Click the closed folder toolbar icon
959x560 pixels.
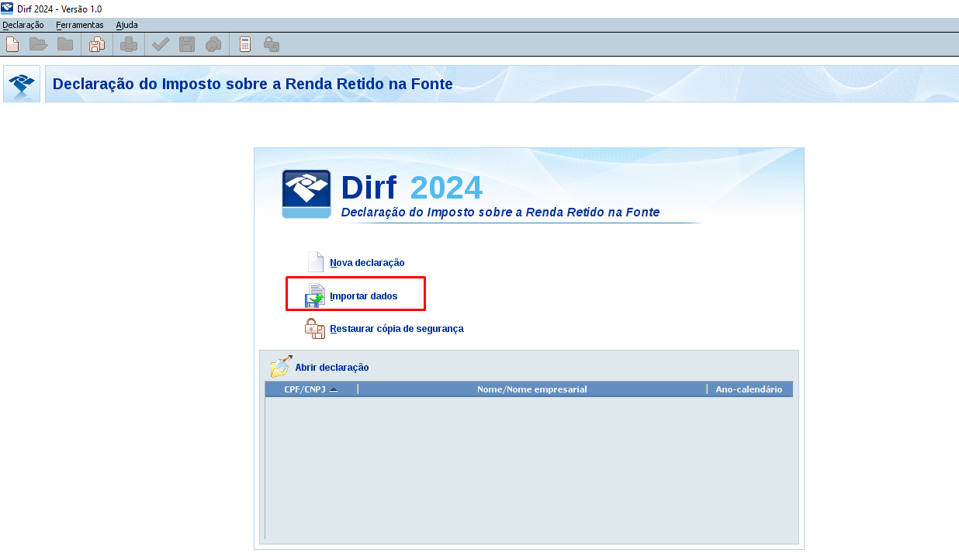[x=65, y=44]
